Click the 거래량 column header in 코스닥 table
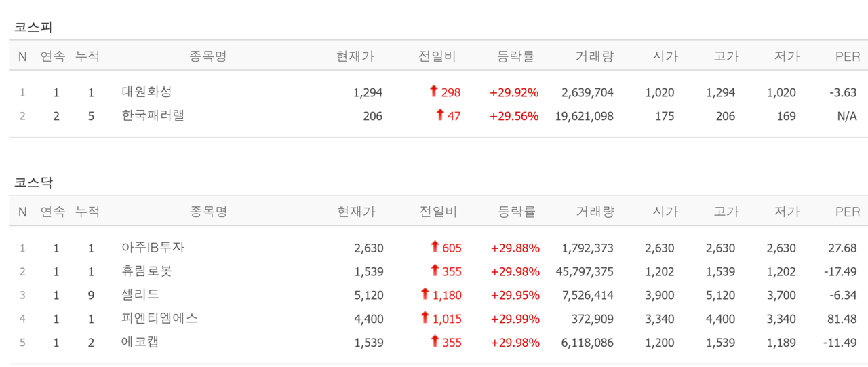 click(x=595, y=212)
